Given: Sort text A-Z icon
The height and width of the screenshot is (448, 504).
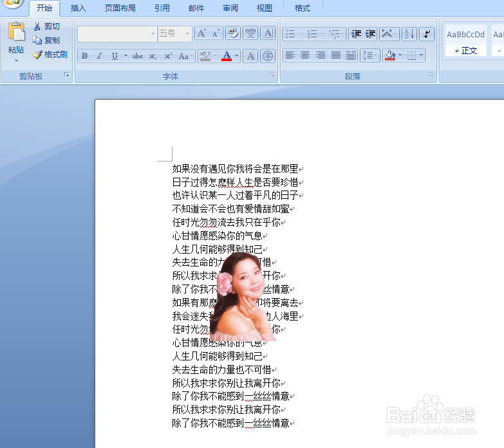Looking at the screenshot, I should pyautogui.click(x=409, y=33).
